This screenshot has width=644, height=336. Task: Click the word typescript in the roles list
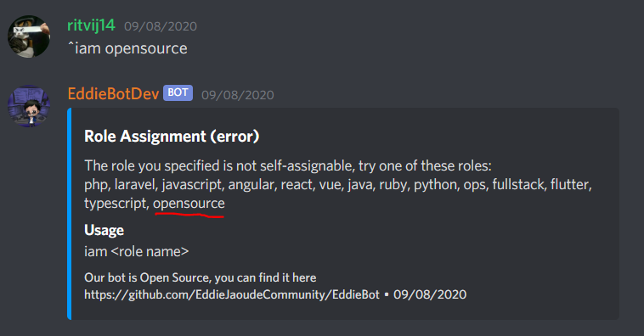point(116,204)
